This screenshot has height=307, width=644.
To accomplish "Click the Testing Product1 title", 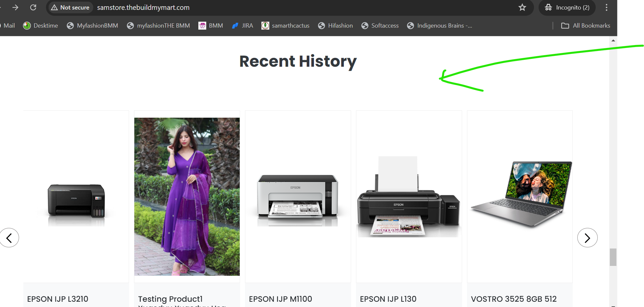I will [170, 299].
